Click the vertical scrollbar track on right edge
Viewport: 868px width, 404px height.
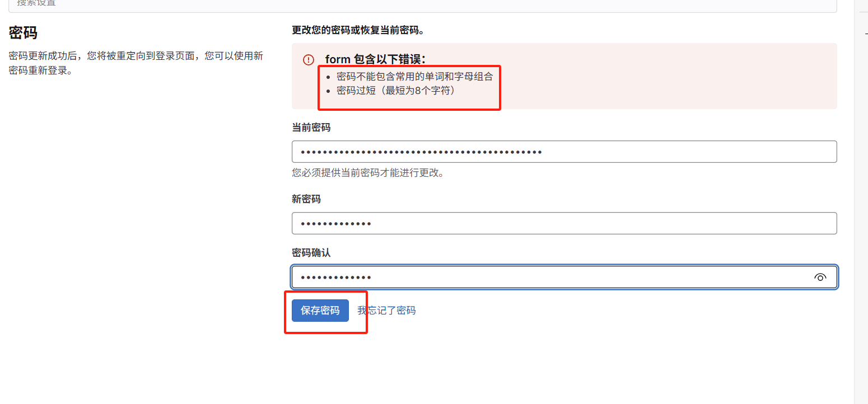[861, 224]
